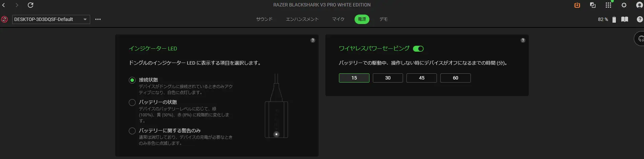Click the red profile status icon
This screenshot has height=159, width=644.
[4, 19]
